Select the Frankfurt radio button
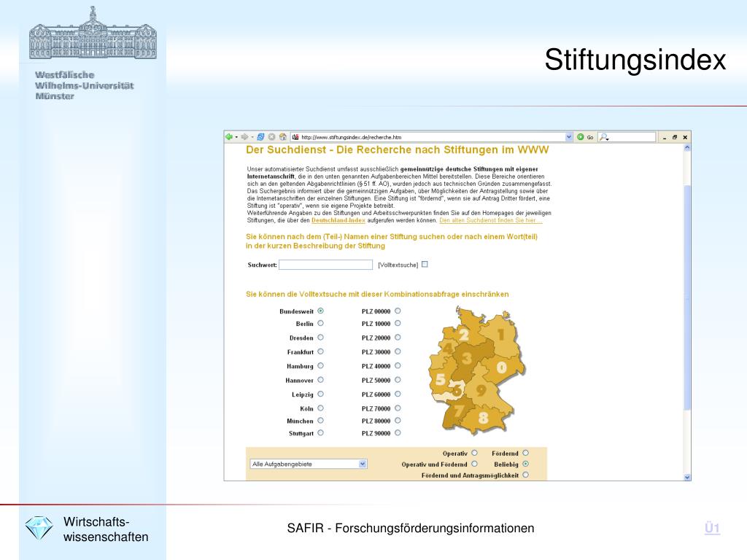This screenshot has height=560, width=747. coord(321,351)
